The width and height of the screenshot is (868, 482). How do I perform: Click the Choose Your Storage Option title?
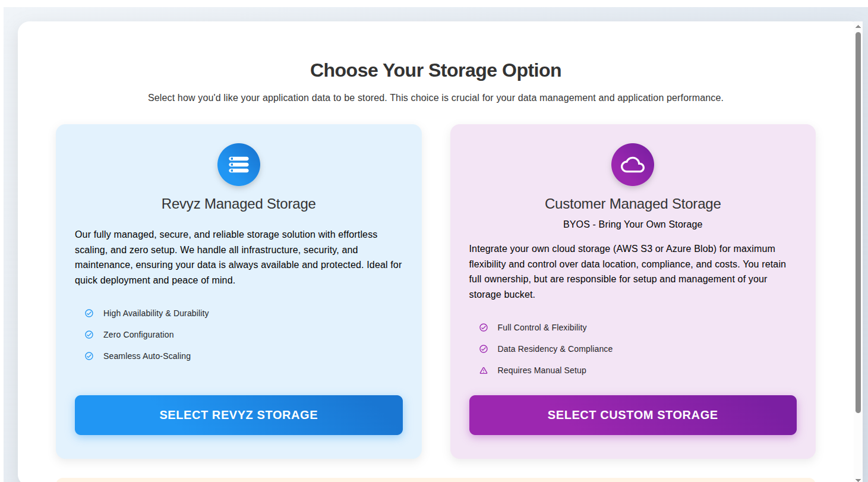tap(435, 70)
